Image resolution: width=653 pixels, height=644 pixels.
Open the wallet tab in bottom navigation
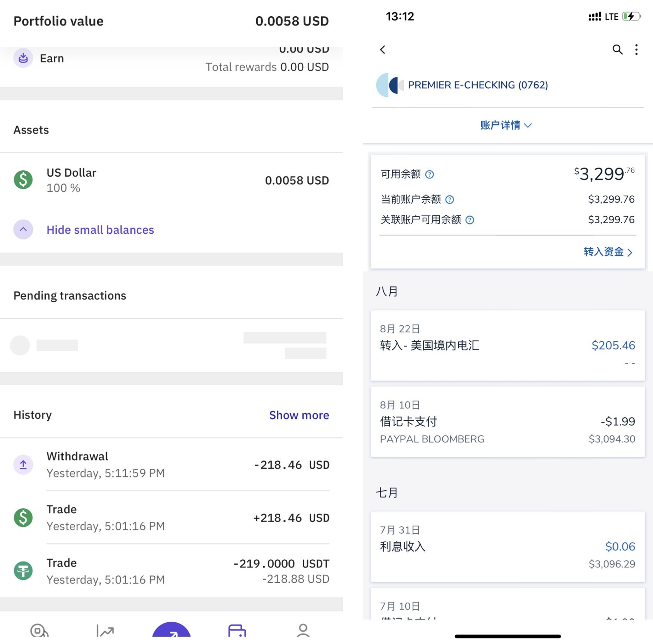coord(237,630)
